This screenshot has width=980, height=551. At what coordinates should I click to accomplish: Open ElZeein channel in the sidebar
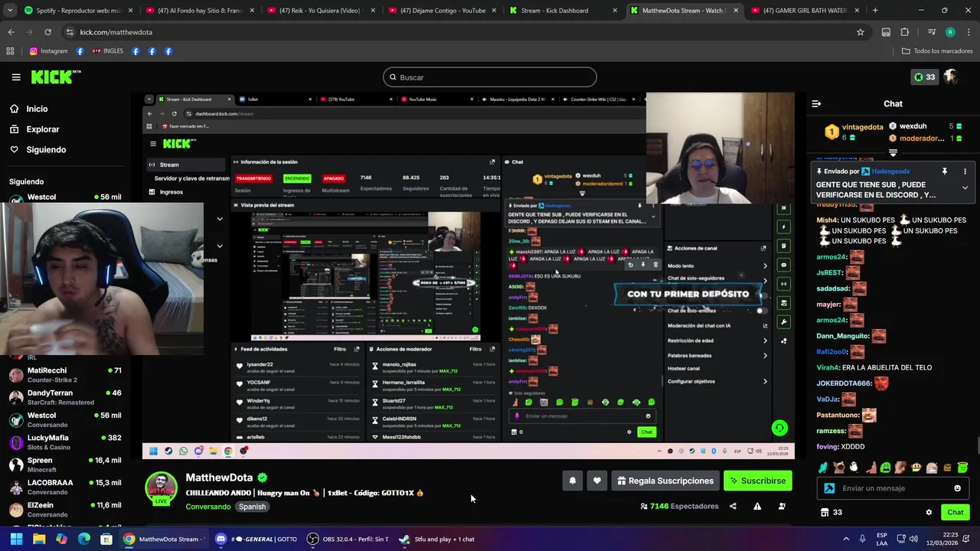[64, 510]
